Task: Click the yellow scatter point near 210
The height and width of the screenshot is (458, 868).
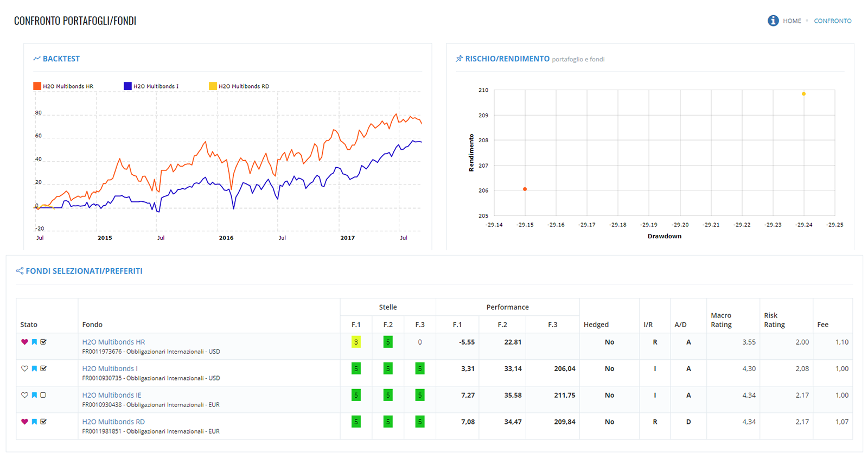Action: pos(803,94)
